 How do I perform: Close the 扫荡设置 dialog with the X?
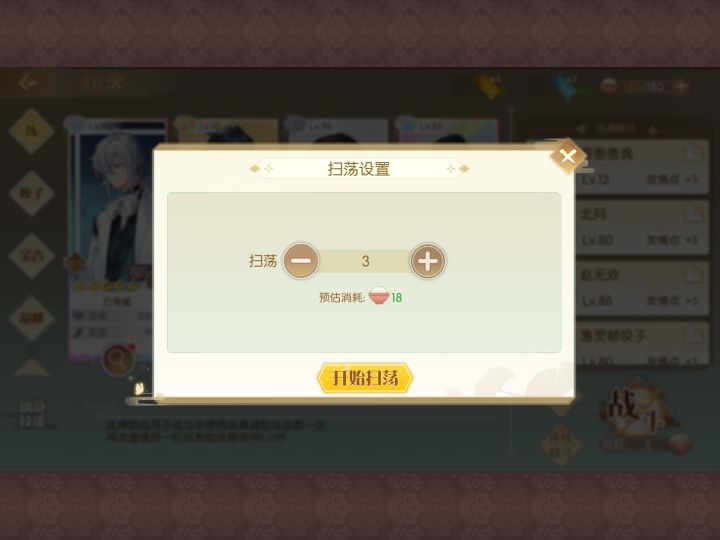568,156
